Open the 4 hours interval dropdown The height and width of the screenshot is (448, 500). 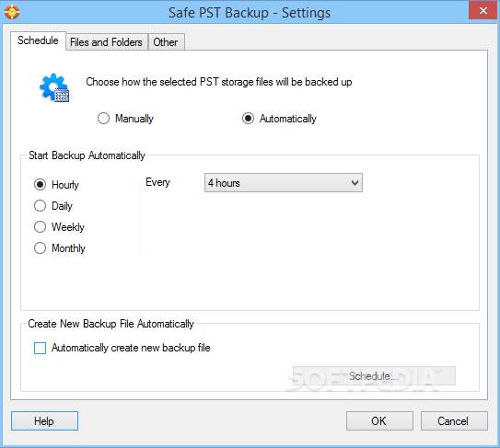(x=284, y=183)
